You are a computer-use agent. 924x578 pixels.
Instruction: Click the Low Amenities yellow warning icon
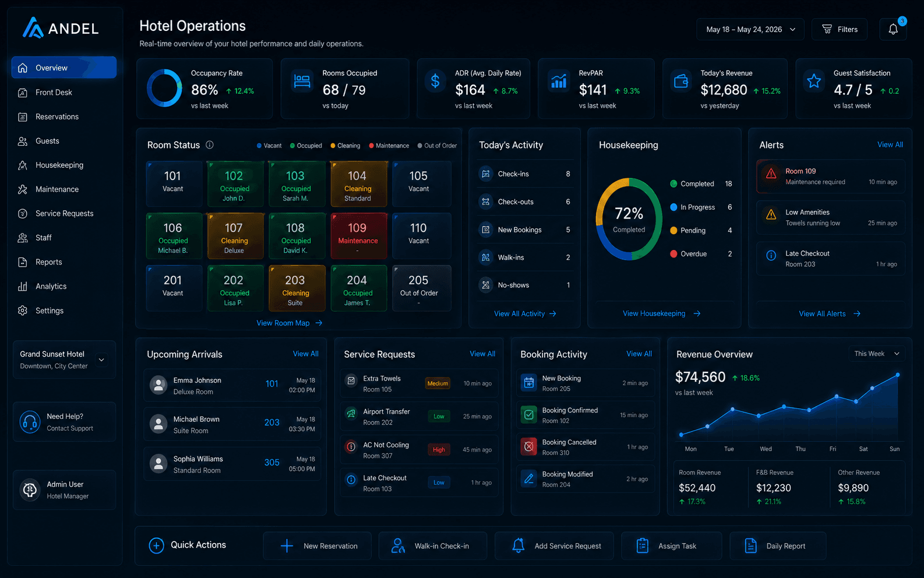click(x=771, y=214)
